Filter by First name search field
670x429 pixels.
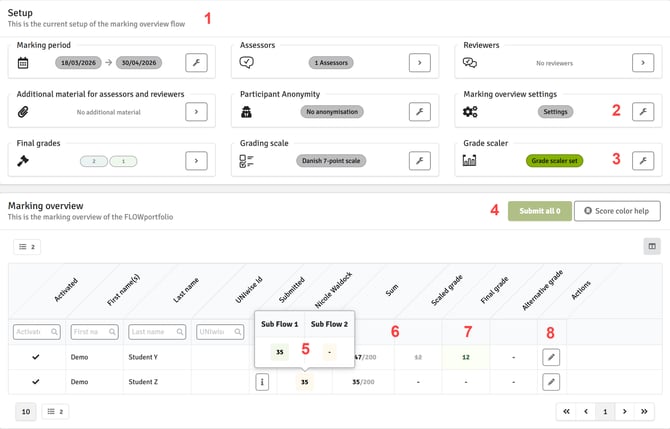(x=94, y=332)
